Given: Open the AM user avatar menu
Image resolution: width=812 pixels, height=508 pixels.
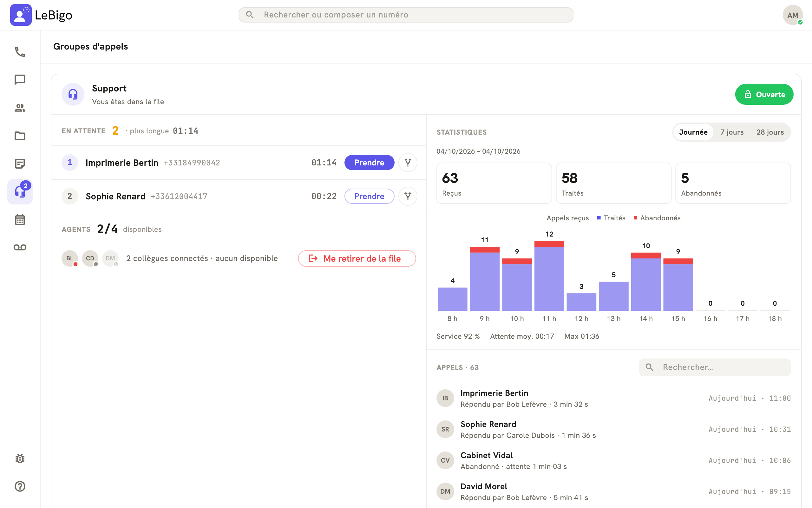Looking at the screenshot, I should pyautogui.click(x=793, y=15).
